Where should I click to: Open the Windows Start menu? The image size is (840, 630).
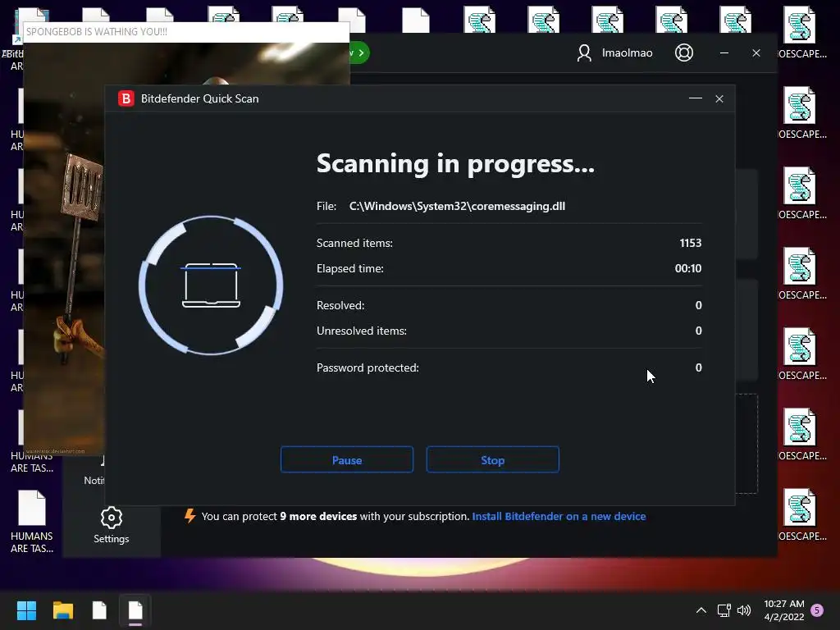26,610
